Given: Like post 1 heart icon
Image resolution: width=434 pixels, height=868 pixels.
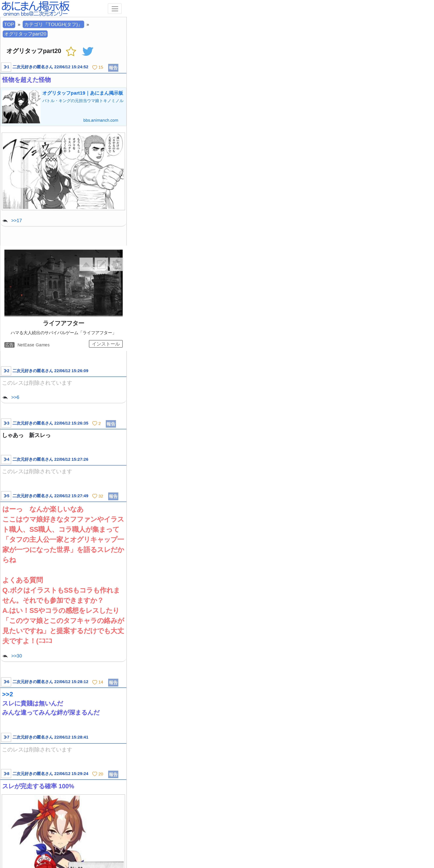Looking at the screenshot, I should [x=95, y=67].
